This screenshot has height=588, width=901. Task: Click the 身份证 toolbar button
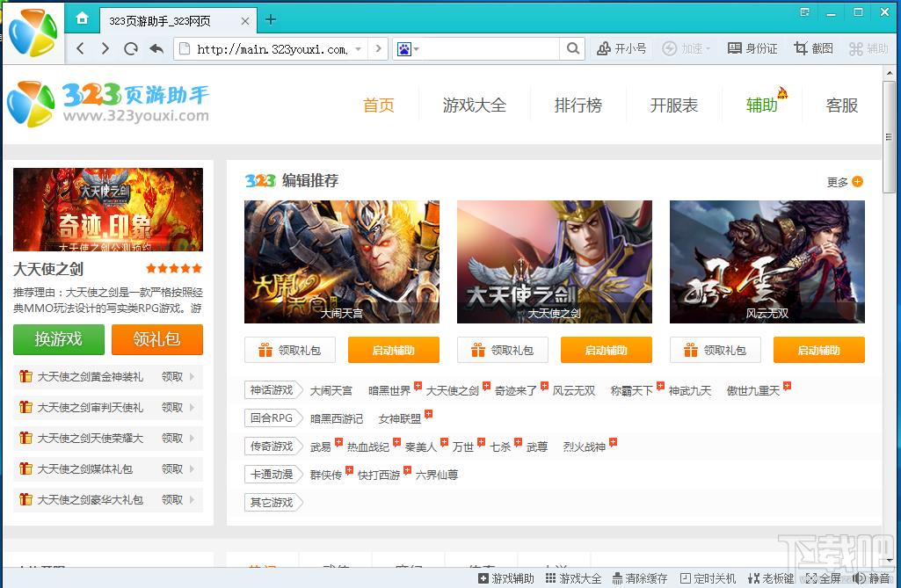coord(752,49)
